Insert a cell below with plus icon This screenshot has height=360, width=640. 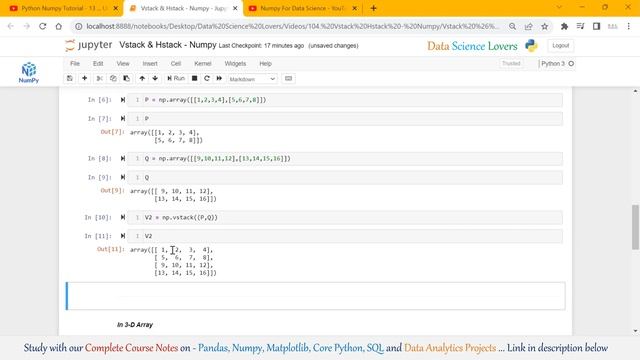pos(84,78)
